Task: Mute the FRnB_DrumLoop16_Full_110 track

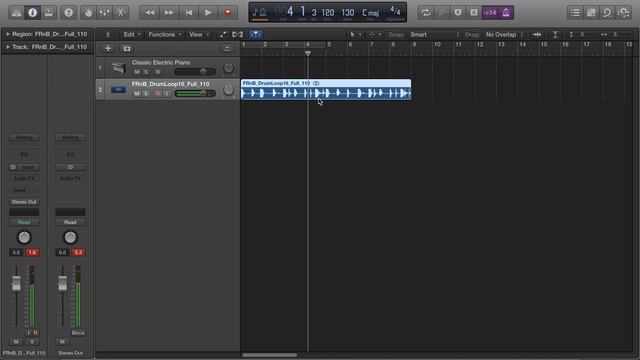Action: pos(137,93)
